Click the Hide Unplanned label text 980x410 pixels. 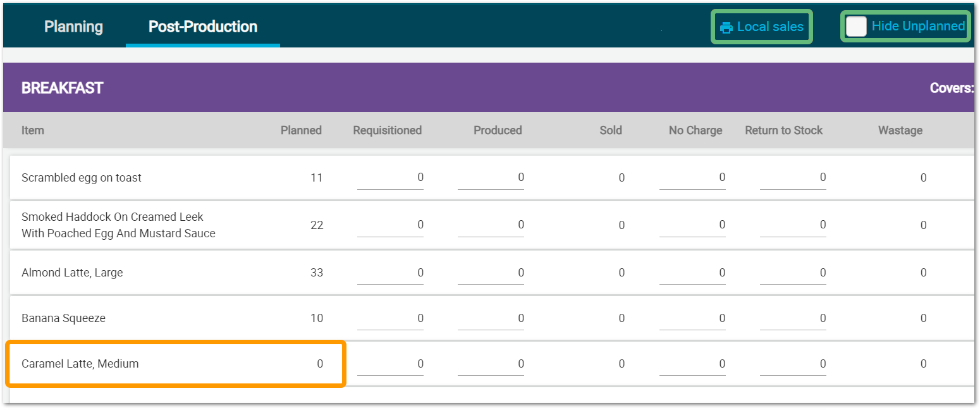pos(917,26)
